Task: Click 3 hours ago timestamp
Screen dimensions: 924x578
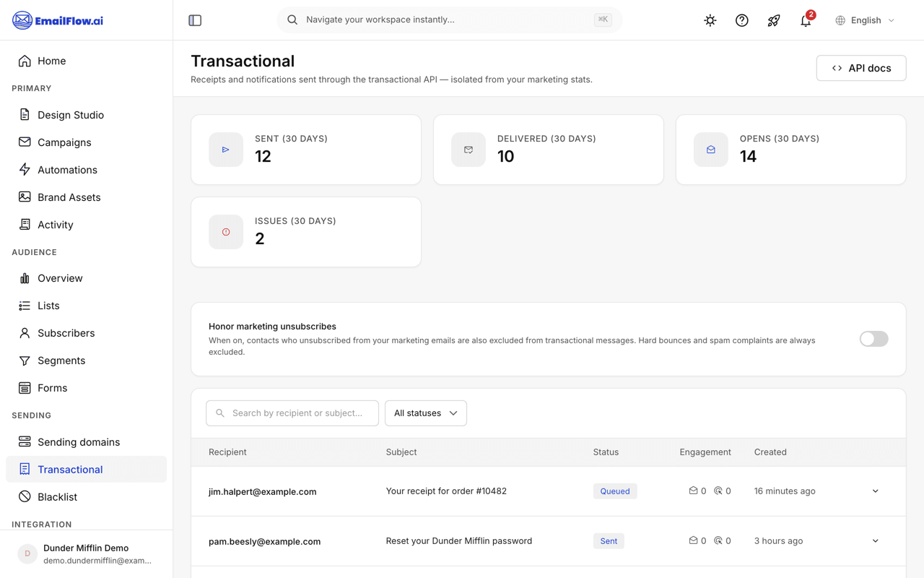Action: coord(778,541)
